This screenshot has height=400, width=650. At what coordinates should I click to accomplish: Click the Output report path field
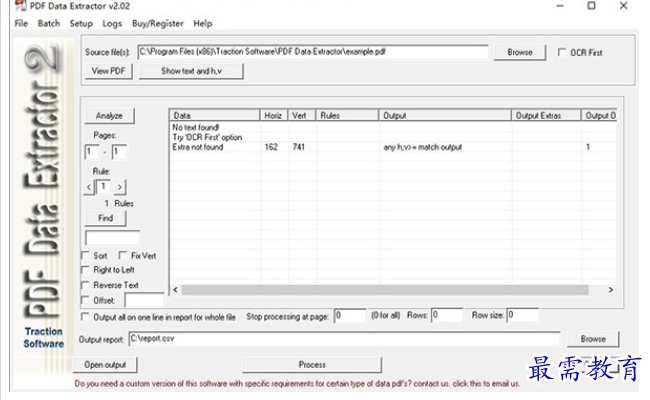[344, 339]
